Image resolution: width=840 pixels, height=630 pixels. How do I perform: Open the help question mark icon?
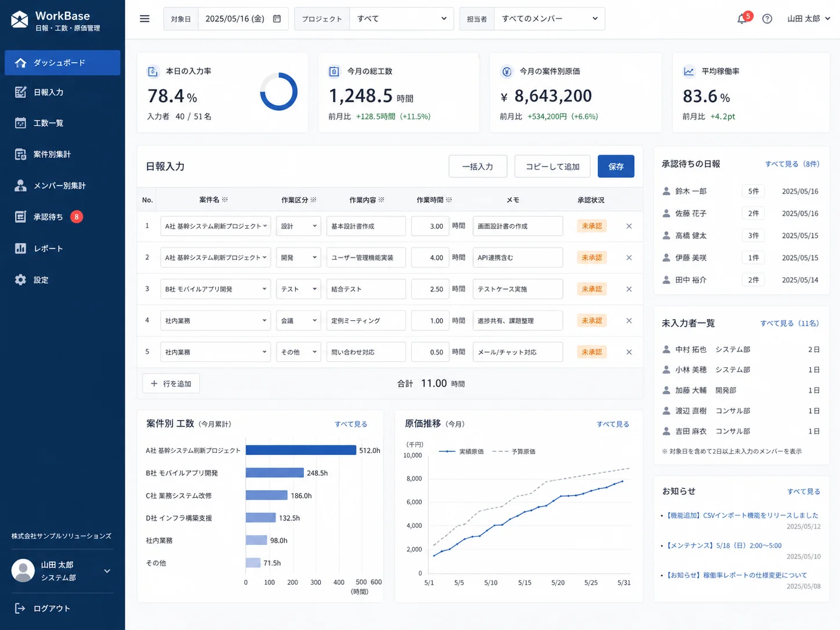[767, 19]
